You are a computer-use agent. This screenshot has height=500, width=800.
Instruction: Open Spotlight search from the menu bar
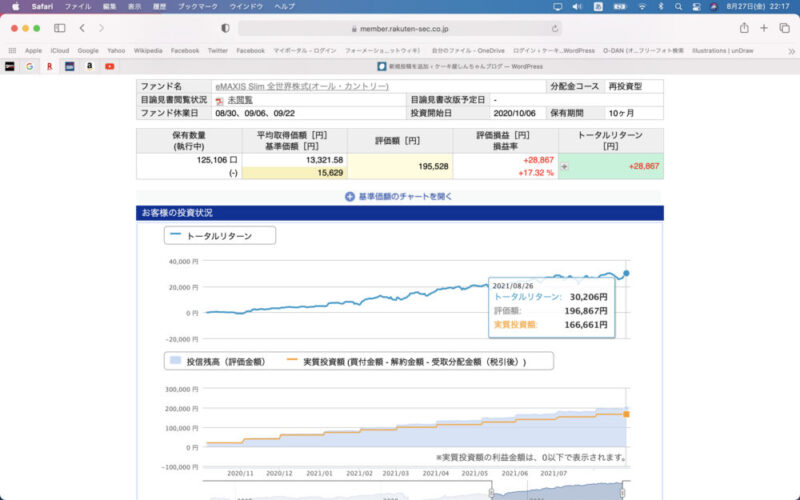pos(678,7)
